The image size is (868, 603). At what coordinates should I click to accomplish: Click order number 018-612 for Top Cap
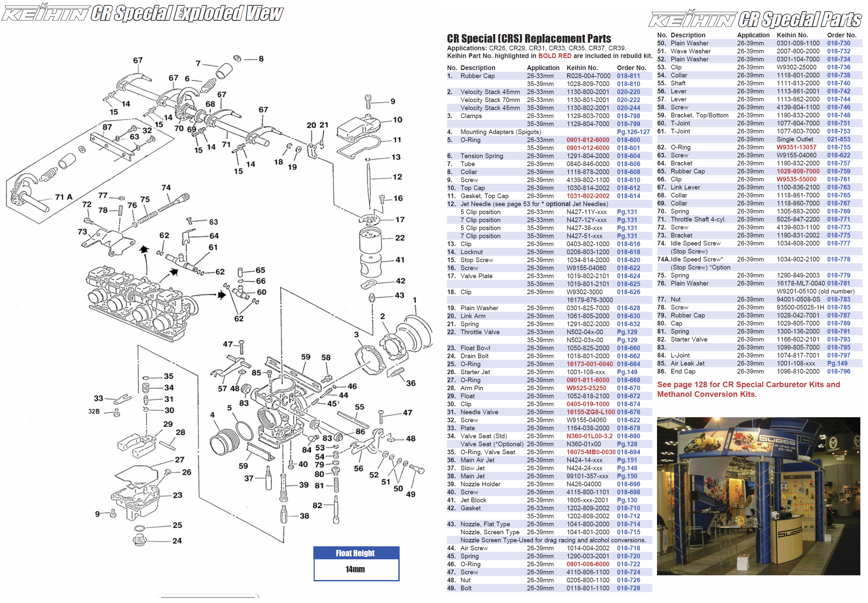628,188
